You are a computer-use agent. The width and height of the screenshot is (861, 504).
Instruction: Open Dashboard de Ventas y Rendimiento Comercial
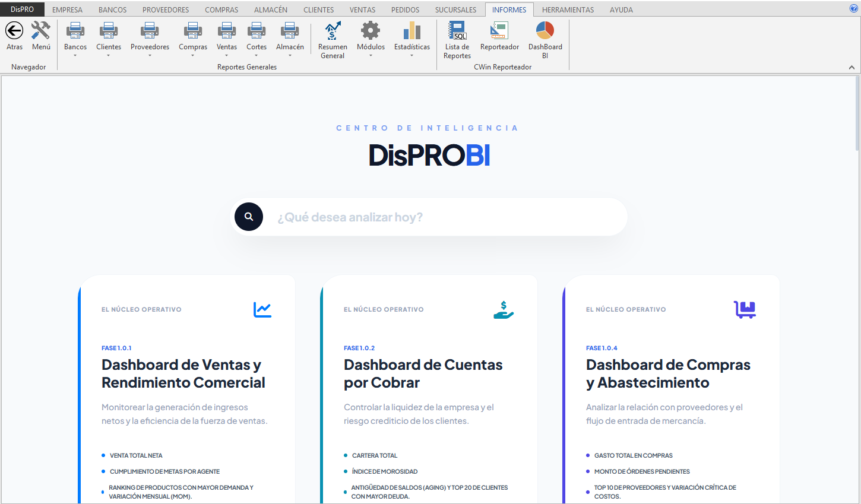[x=183, y=373]
